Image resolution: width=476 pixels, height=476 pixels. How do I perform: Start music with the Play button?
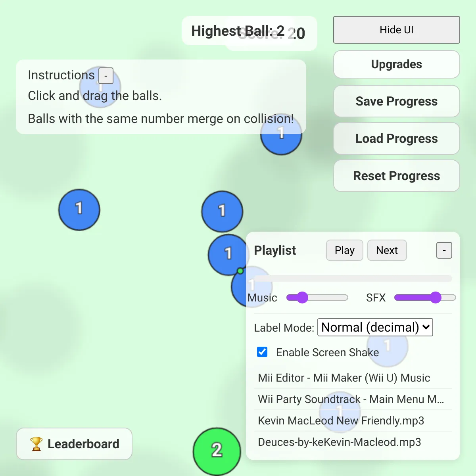pyautogui.click(x=345, y=250)
